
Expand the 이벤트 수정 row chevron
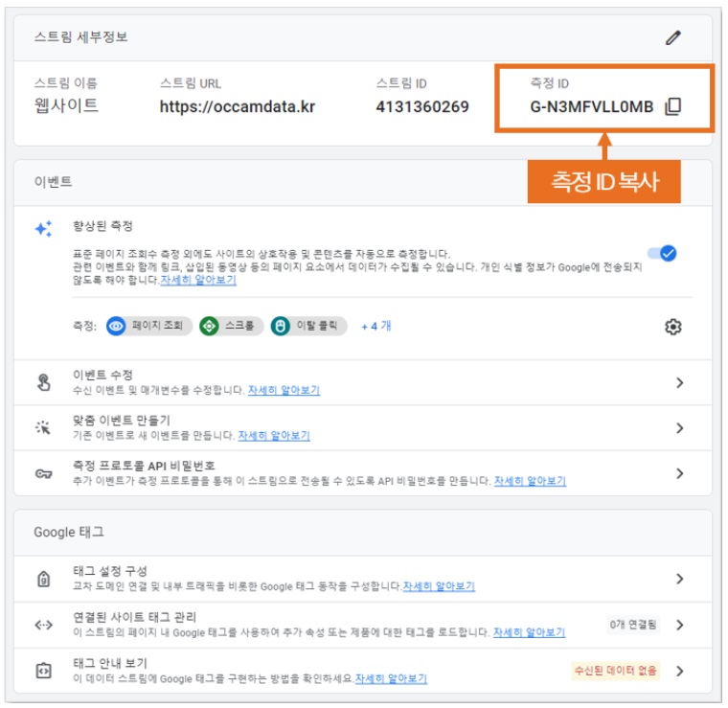coord(680,382)
